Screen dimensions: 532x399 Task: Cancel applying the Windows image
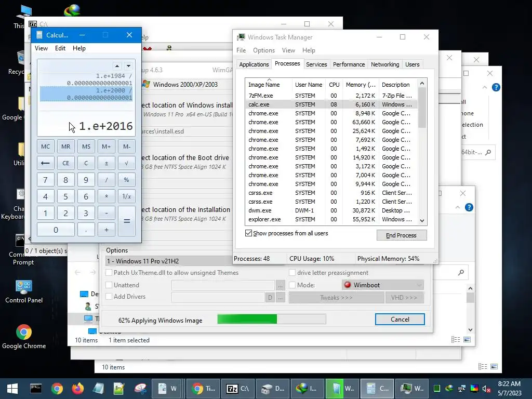(x=400, y=320)
